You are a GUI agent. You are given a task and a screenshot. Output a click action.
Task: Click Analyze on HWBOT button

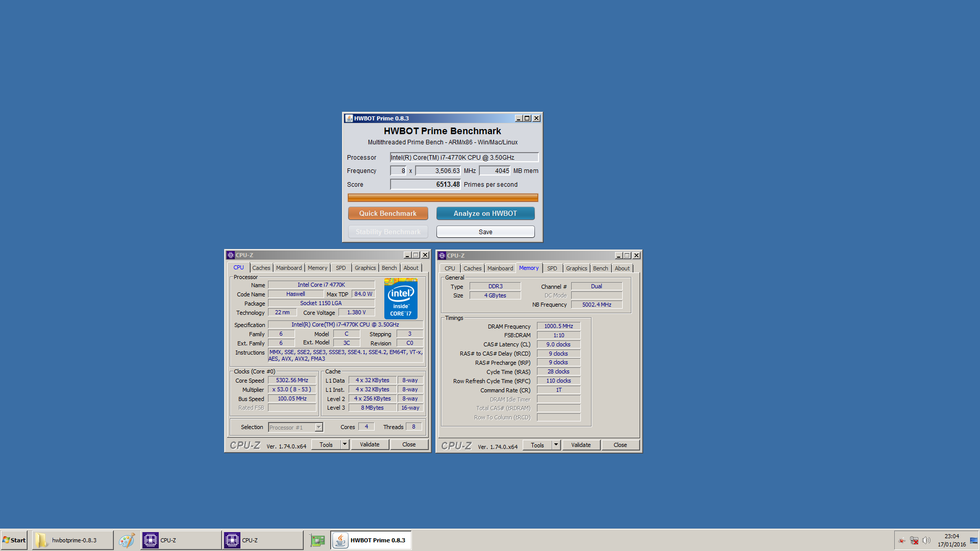[485, 213]
